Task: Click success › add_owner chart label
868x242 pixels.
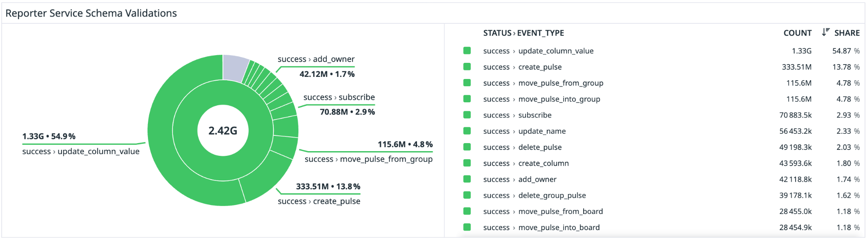Action: coord(316,59)
